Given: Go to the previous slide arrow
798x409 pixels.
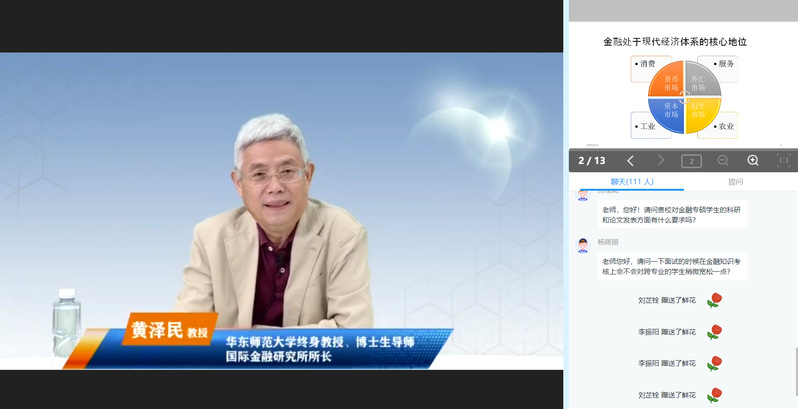Looking at the screenshot, I should click(x=630, y=161).
